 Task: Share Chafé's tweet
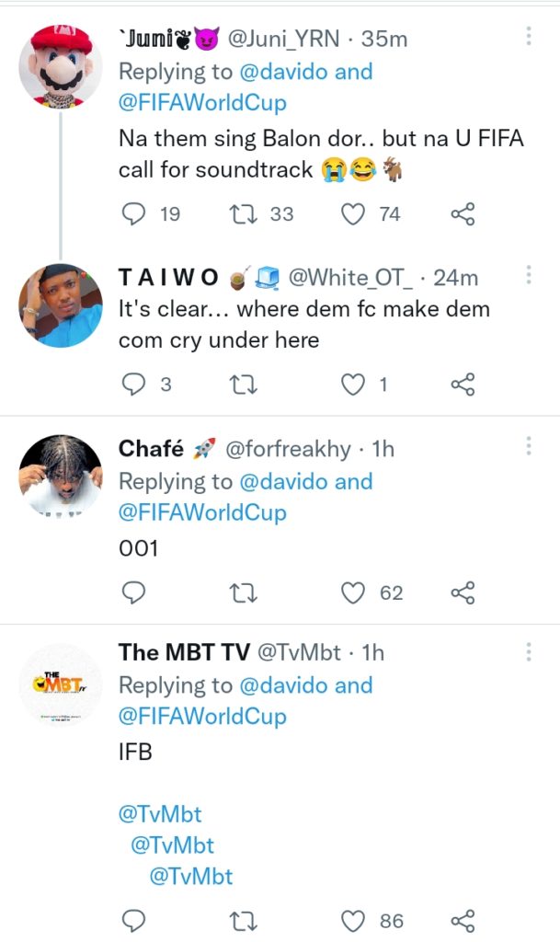pyautogui.click(x=463, y=593)
